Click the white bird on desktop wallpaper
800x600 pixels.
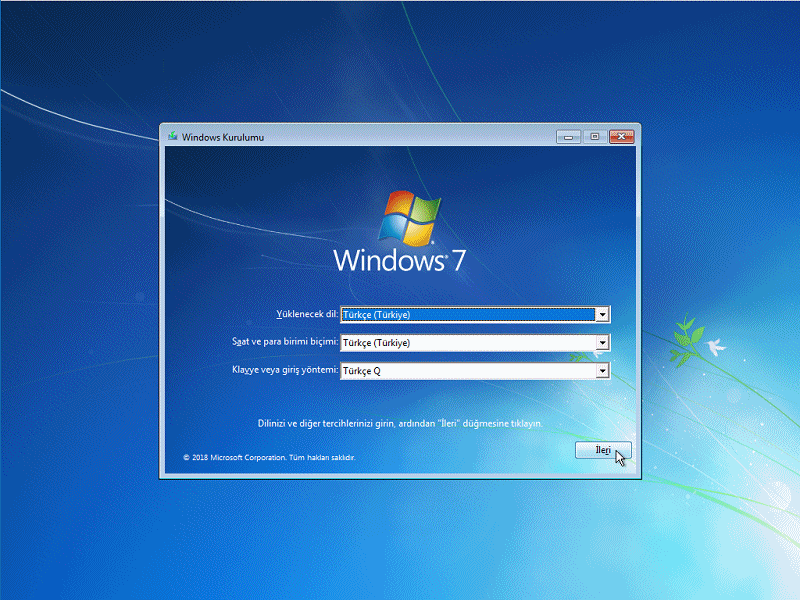click(714, 346)
